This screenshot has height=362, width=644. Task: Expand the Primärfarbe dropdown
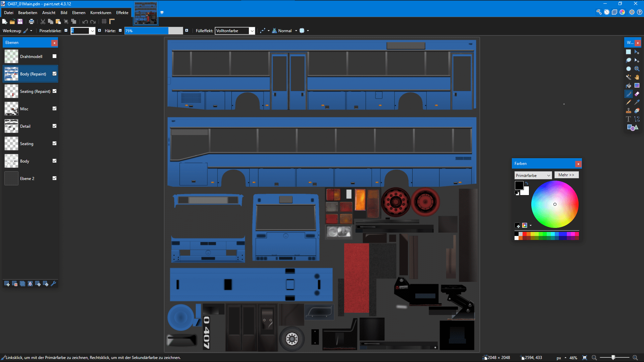pyautogui.click(x=548, y=175)
